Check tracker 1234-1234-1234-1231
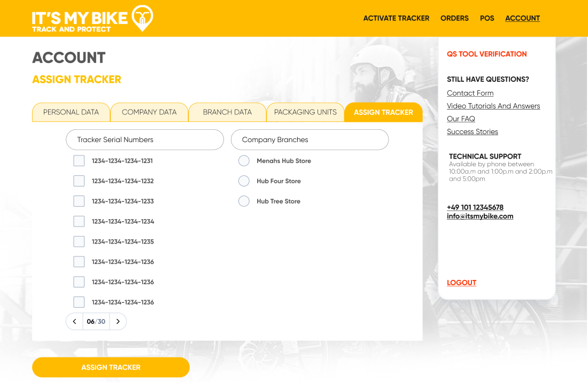The width and height of the screenshot is (588, 382). click(x=79, y=161)
